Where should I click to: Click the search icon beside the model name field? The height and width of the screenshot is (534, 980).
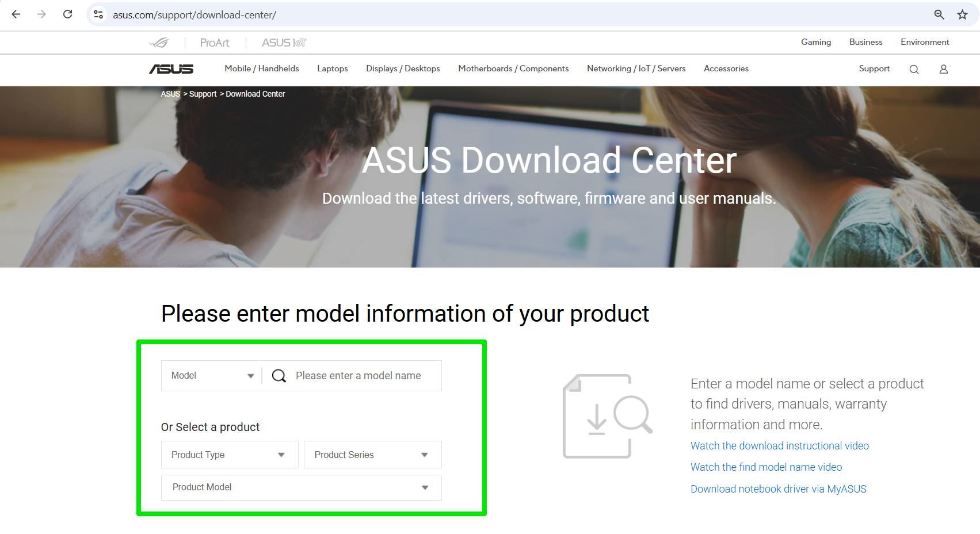pos(279,376)
